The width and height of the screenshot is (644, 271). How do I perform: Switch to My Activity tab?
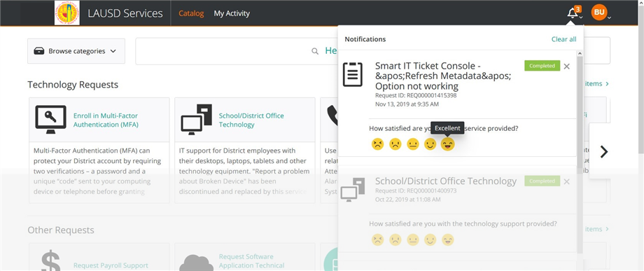(x=232, y=13)
